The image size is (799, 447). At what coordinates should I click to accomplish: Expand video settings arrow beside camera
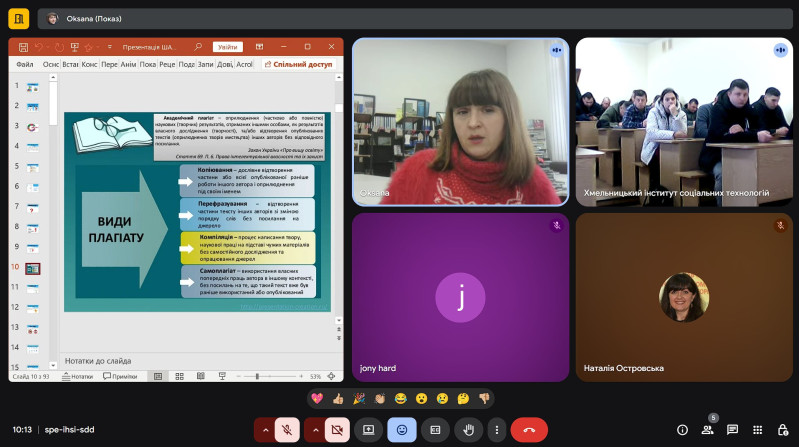[315, 429]
